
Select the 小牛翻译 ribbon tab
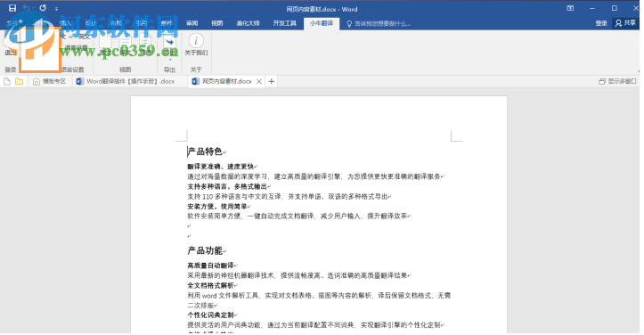pyautogui.click(x=322, y=23)
